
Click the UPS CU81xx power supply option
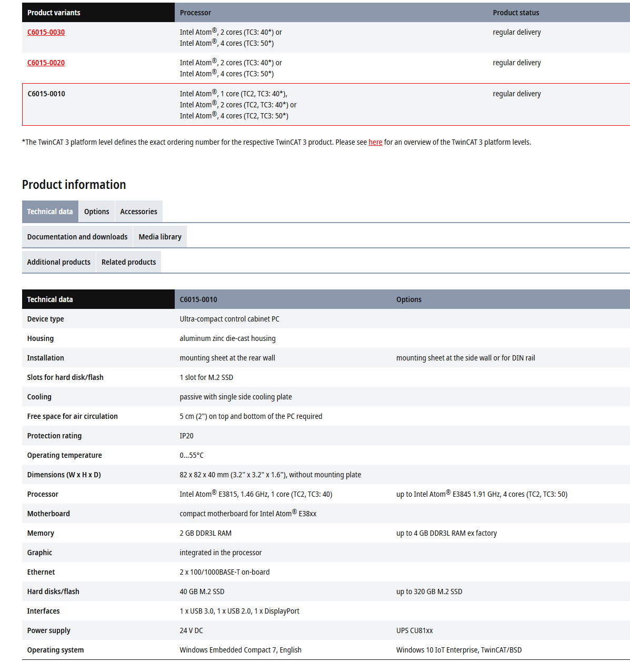pos(415,630)
